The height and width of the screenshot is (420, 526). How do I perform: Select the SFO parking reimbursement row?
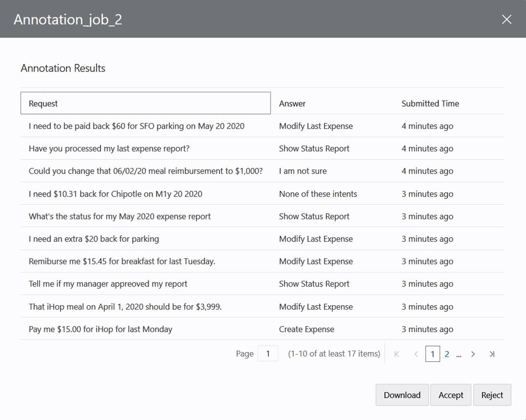136,126
